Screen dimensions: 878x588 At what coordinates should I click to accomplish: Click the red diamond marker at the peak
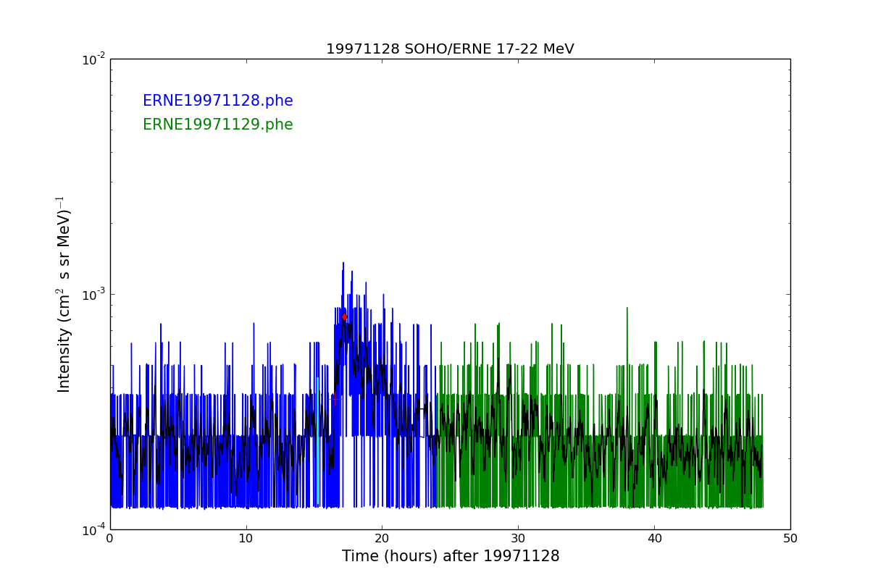(x=344, y=316)
